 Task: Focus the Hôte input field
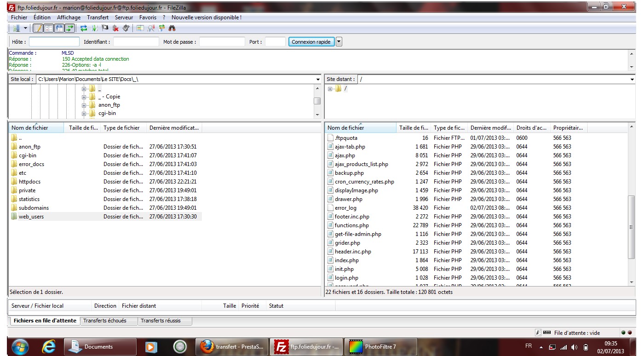tap(54, 42)
